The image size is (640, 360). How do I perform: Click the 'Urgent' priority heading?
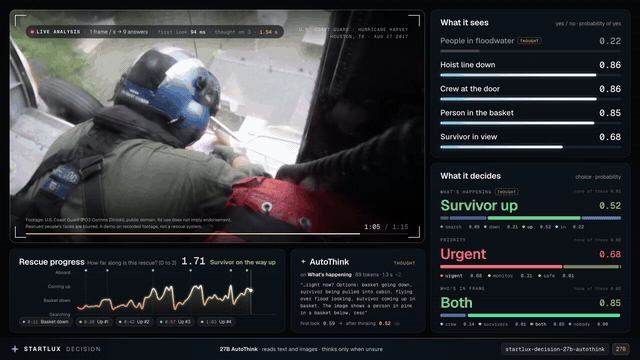463,254
